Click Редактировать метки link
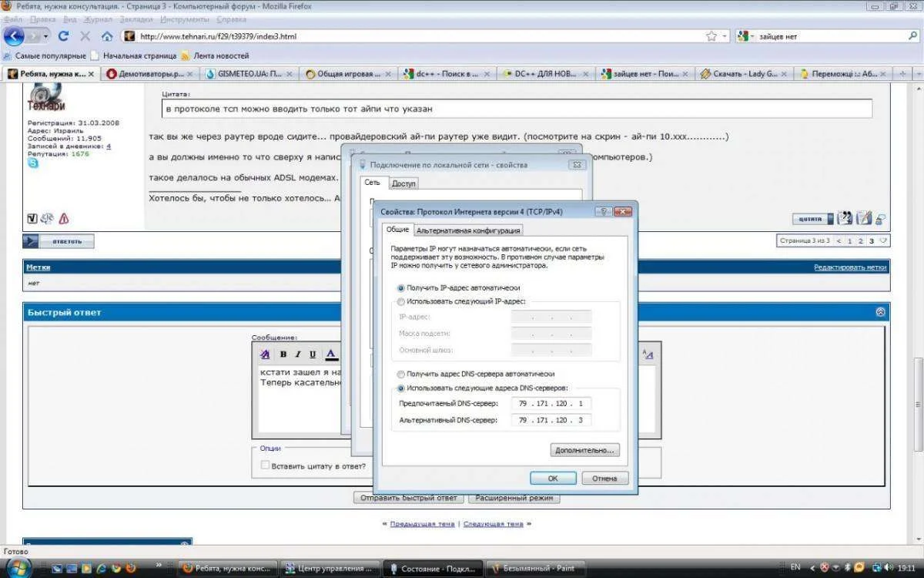 pyautogui.click(x=851, y=267)
